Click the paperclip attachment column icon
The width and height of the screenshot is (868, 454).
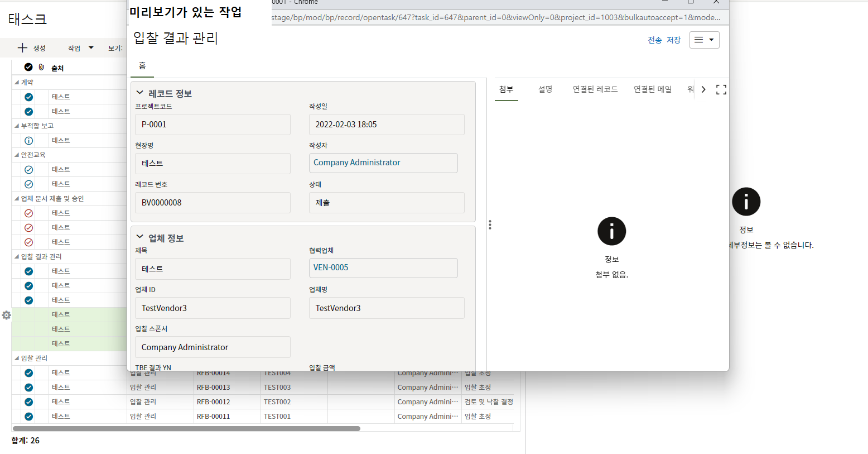click(41, 67)
